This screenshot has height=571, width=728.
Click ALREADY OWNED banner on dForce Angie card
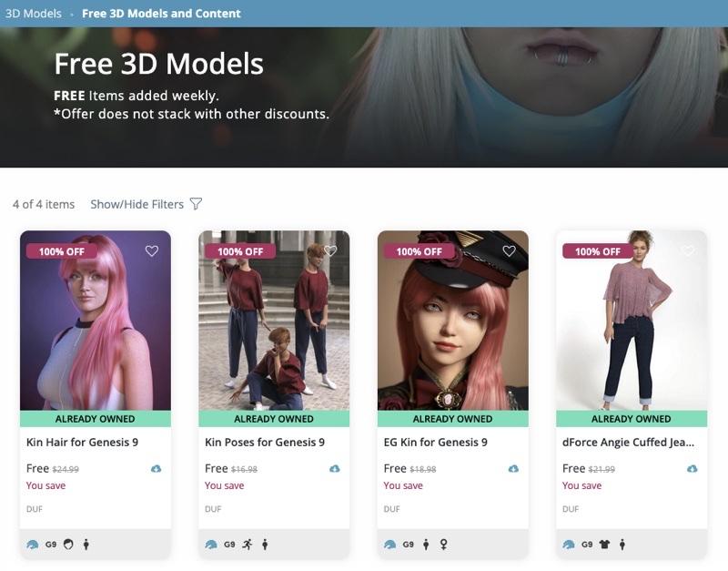click(632, 419)
